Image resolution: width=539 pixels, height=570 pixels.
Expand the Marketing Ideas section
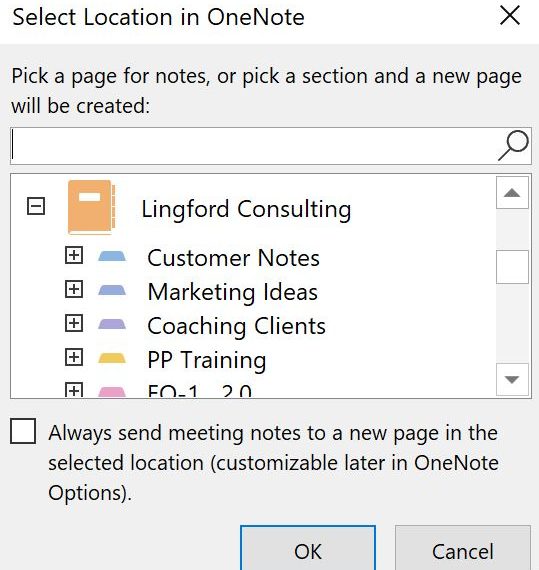tap(74, 289)
